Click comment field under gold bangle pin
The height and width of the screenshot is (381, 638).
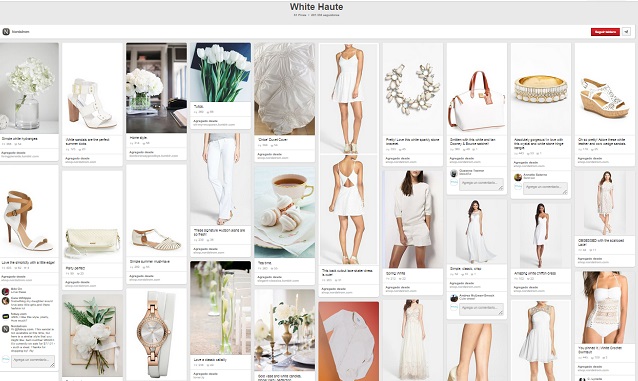(x=545, y=188)
